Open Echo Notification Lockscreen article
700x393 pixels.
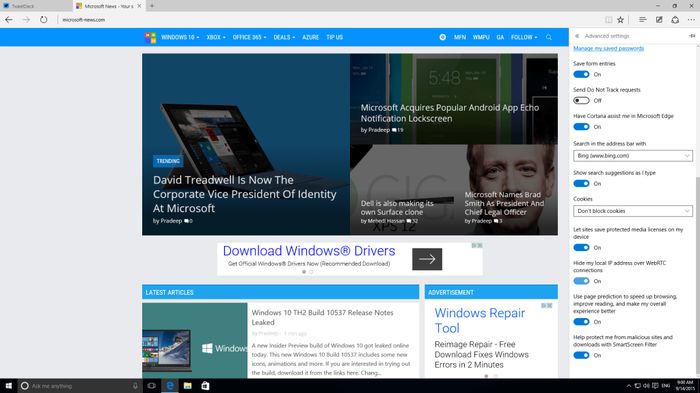point(450,113)
